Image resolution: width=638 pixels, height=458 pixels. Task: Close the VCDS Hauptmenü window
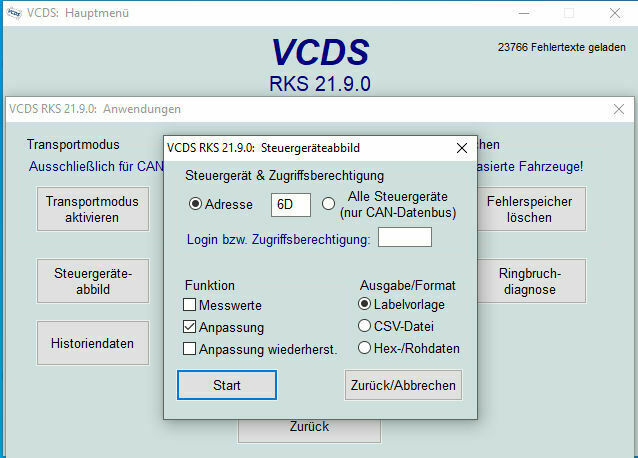coord(615,13)
